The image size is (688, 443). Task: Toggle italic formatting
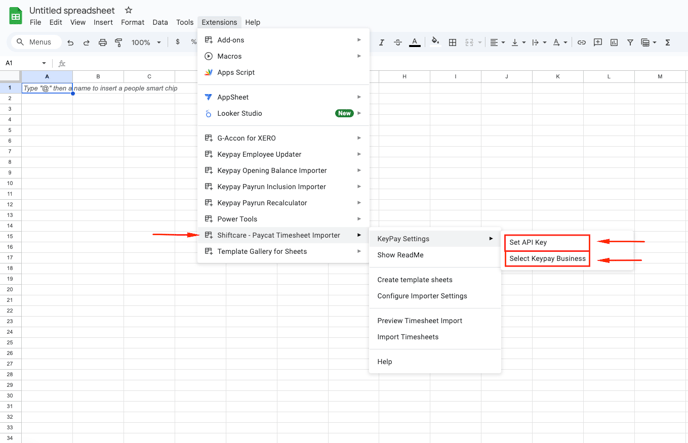[x=381, y=43]
